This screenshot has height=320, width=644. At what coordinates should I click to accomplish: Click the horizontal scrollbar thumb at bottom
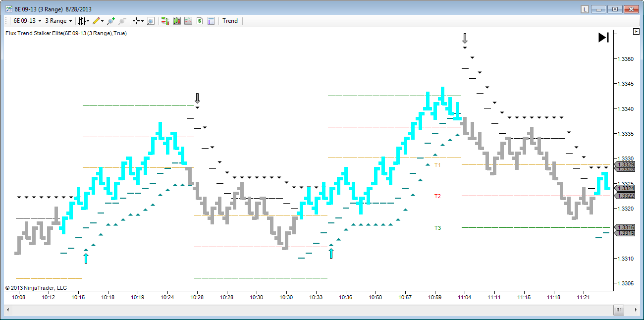click(x=619, y=310)
